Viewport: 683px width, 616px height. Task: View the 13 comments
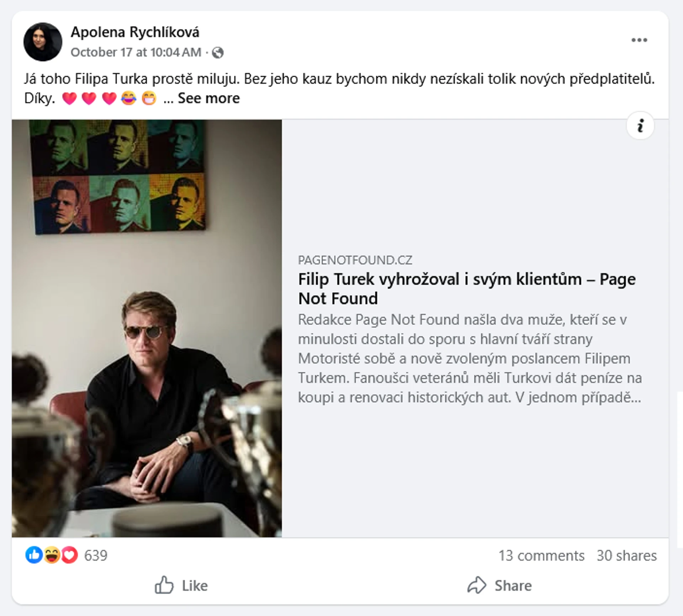541,556
